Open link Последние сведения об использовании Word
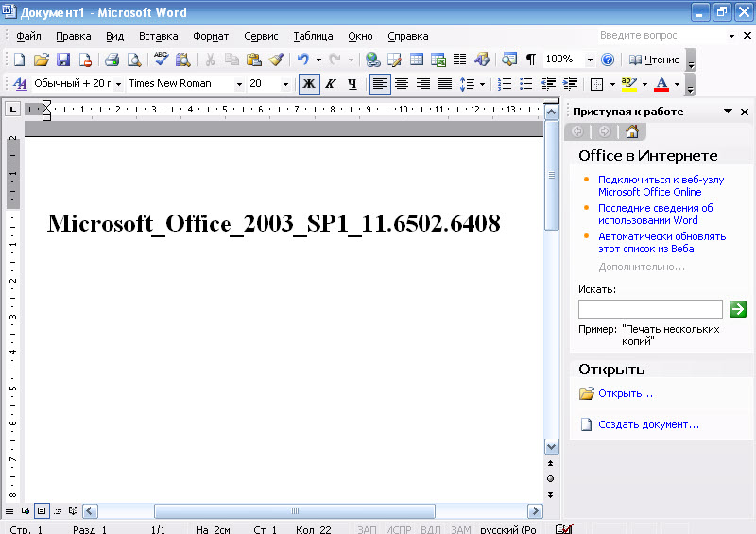756x534 pixels. pyautogui.click(x=655, y=215)
